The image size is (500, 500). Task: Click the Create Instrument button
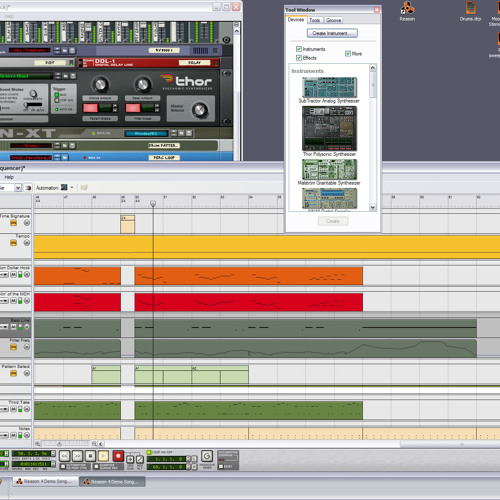pos(332,33)
